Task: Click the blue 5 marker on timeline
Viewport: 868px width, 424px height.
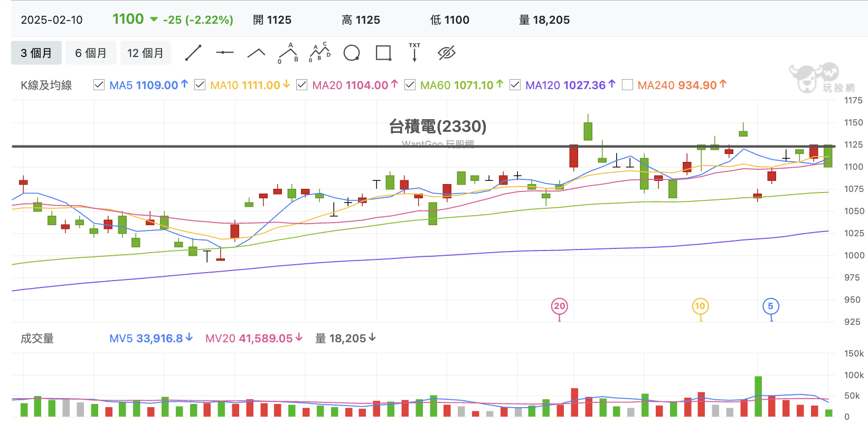Action: (771, 306)
